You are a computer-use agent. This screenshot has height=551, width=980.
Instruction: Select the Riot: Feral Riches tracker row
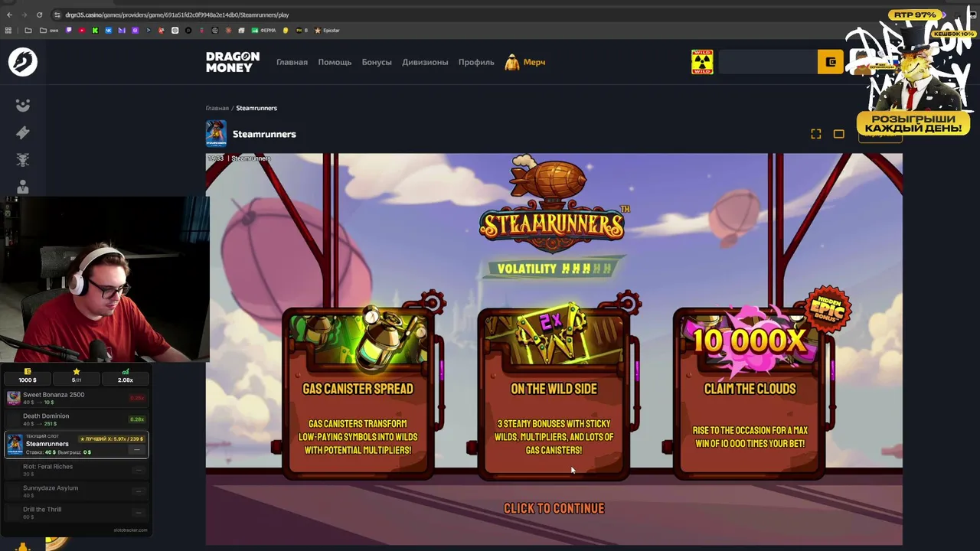[77, 470]
